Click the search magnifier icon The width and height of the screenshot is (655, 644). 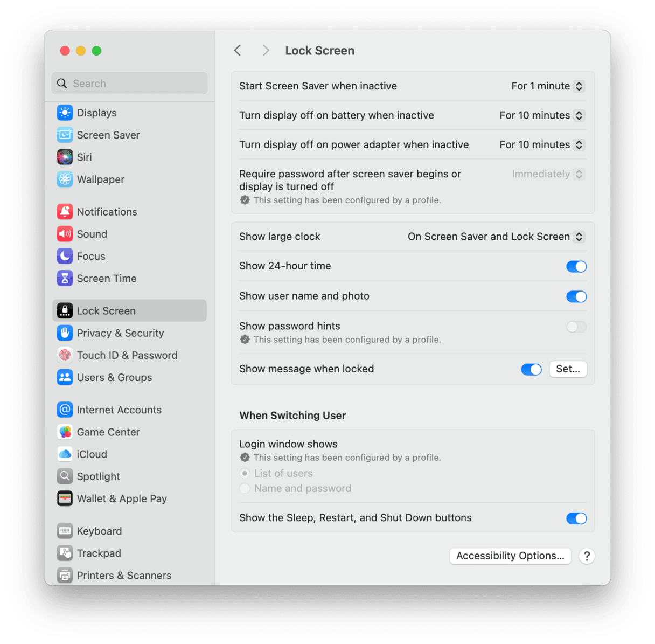pyautogui.click(x=62, y=84)
